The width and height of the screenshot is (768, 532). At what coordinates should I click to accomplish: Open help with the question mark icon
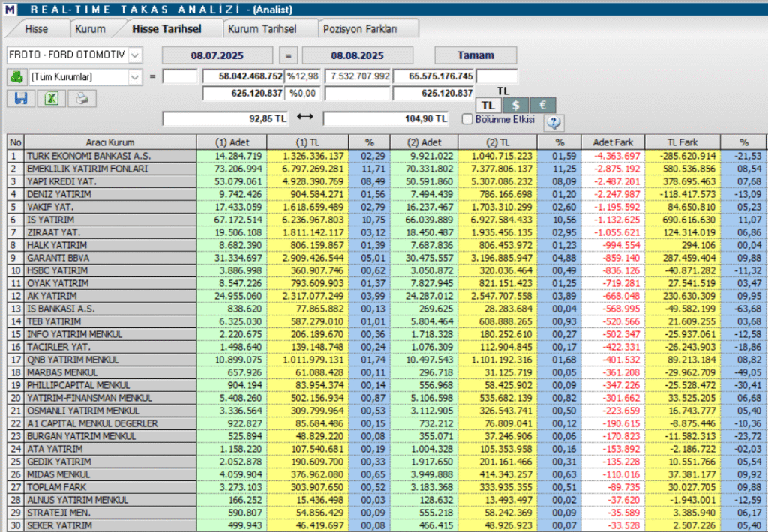pyautogui.click(x=554, y=122)
